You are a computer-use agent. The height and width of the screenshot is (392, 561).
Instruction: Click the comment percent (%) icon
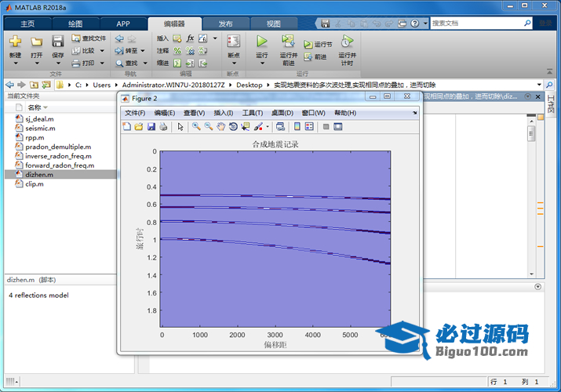177,51
